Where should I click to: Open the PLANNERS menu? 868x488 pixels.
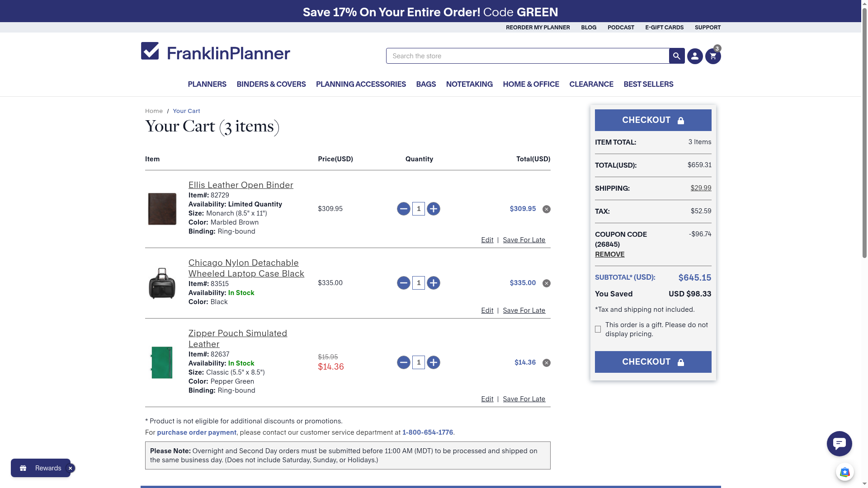pyautogui.click(x=207, y=84)
